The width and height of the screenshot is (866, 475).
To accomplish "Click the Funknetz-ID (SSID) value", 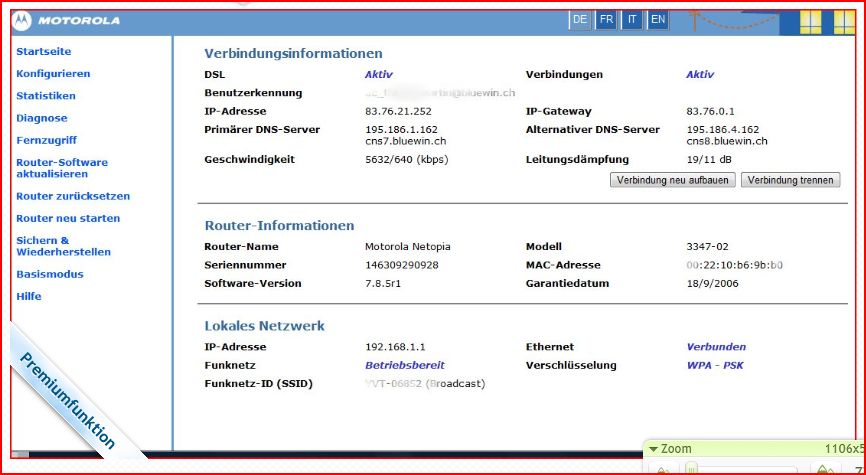I will coord(425,383).
